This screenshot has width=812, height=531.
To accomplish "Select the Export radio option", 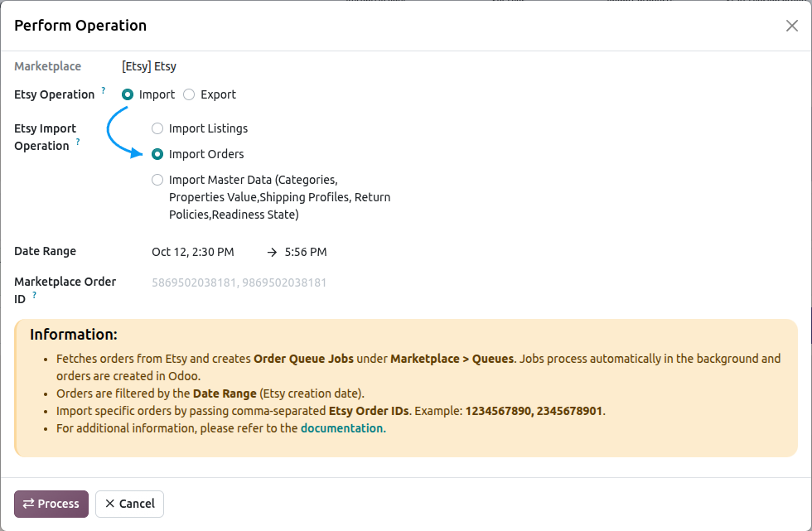I will coord(189,94).
